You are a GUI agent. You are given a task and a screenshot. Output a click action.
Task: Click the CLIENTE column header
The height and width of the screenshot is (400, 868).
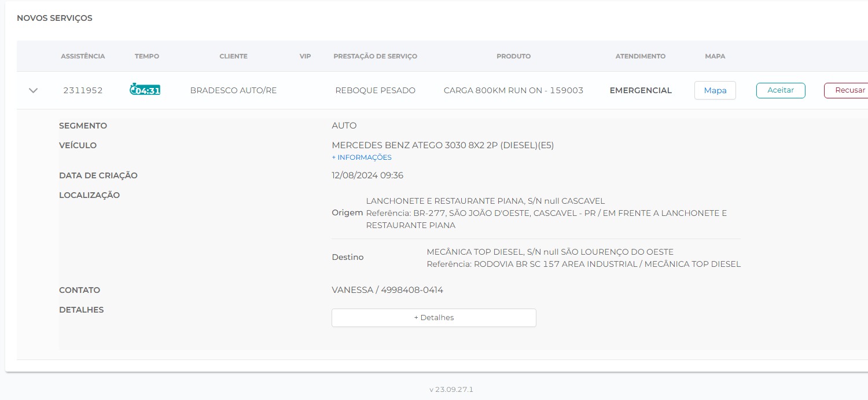(x=233, y=56)
